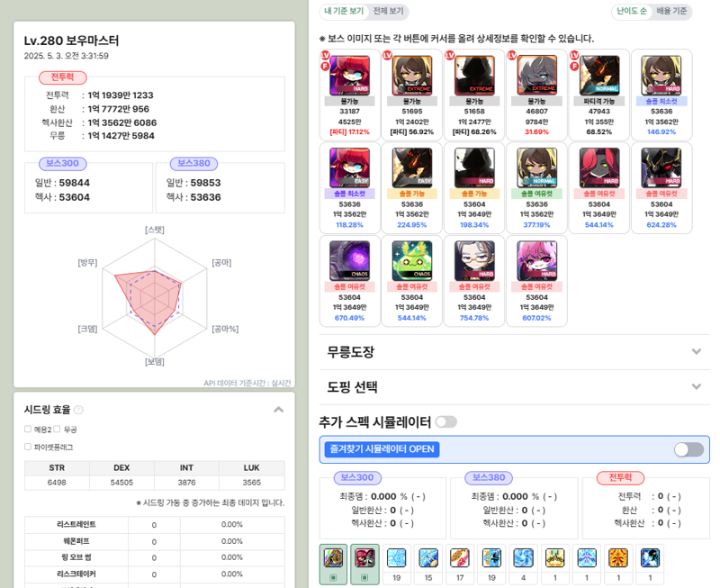The image size is (720, 588).
Task: Click the NORMAL brown-haired boss showing 377.19%
Action: coord(536,167)
